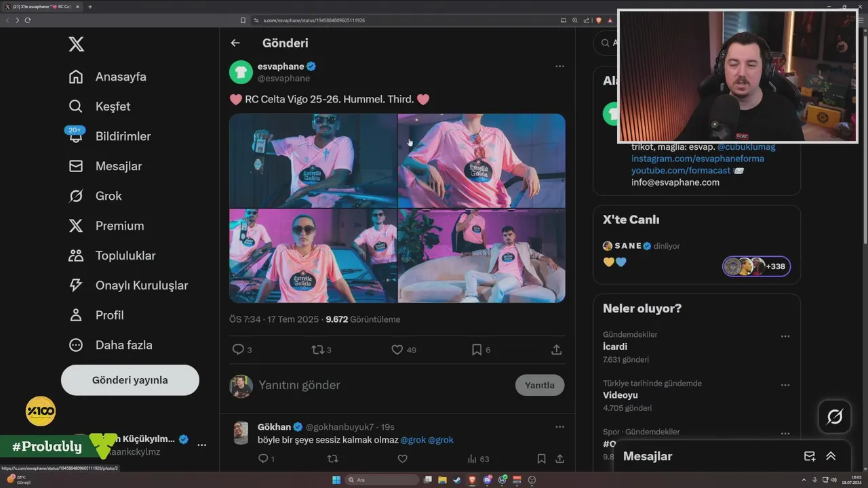
Task: Open account menu next to Küçükyılmaz
Action: pos(201,445)
